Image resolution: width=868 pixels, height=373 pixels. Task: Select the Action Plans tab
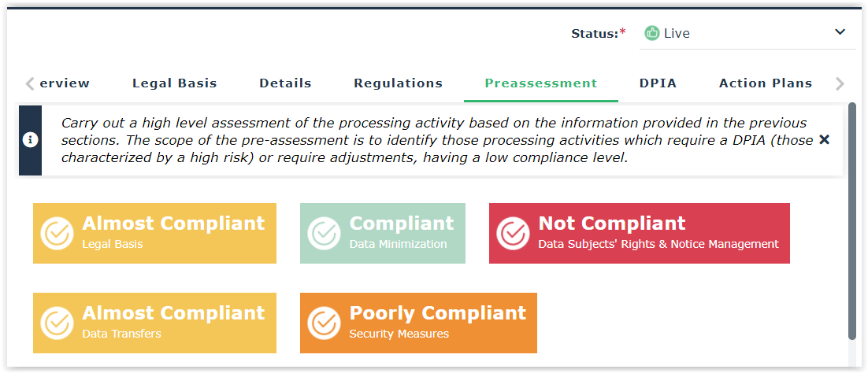pos(765,83)
